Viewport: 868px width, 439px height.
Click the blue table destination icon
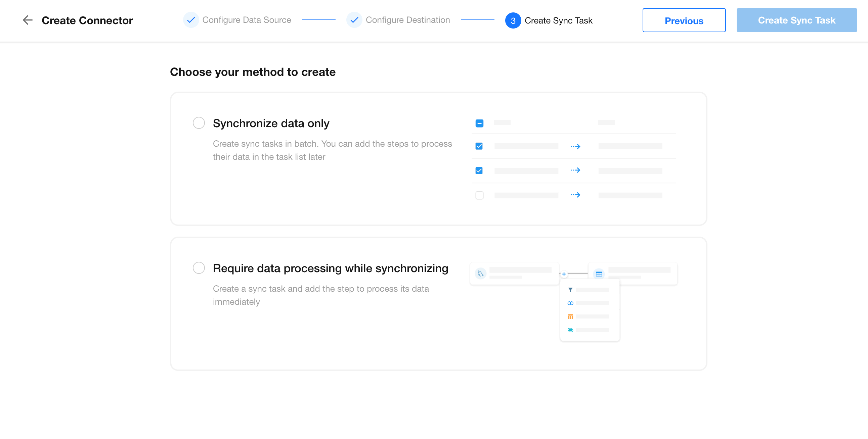pyautogui.click(x=599, y=274)
